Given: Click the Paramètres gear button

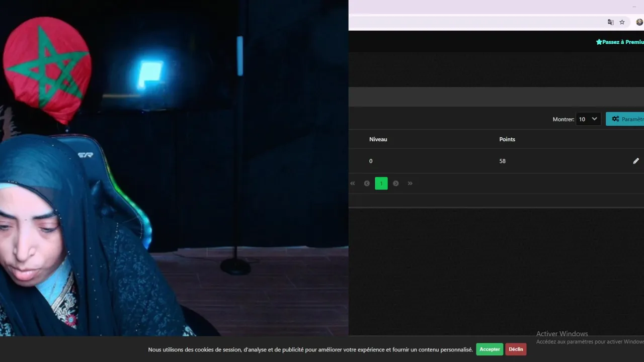Looking at the screenshot, I should coord(625,119).
